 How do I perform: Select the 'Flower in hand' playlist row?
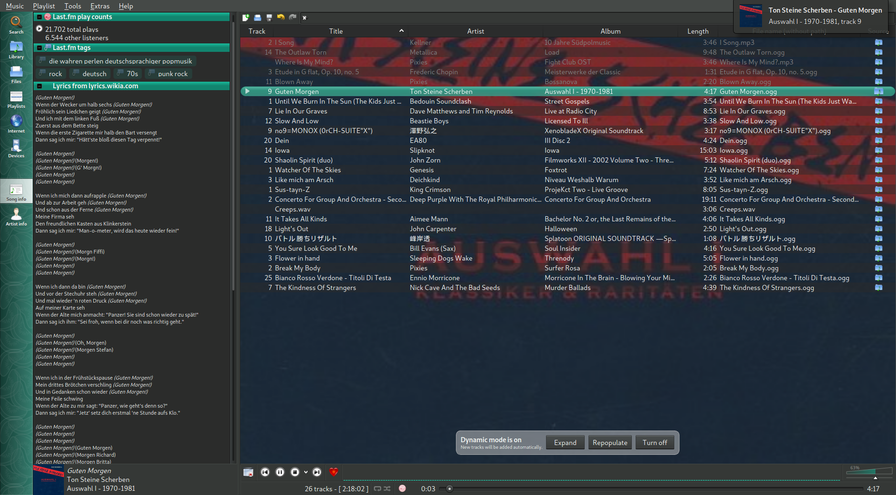(x=565, y=258)
